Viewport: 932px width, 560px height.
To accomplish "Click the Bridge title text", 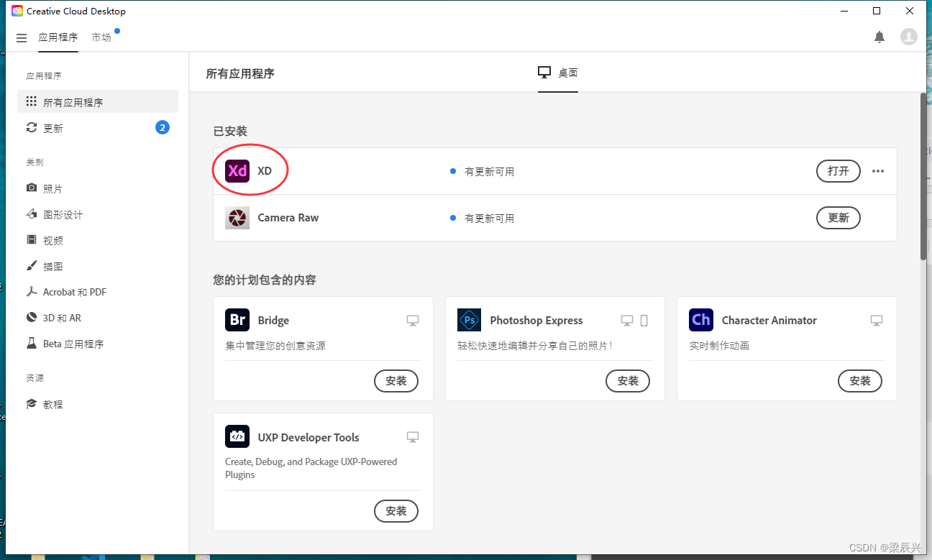I will pyautogui.click(x=273, y=320).
